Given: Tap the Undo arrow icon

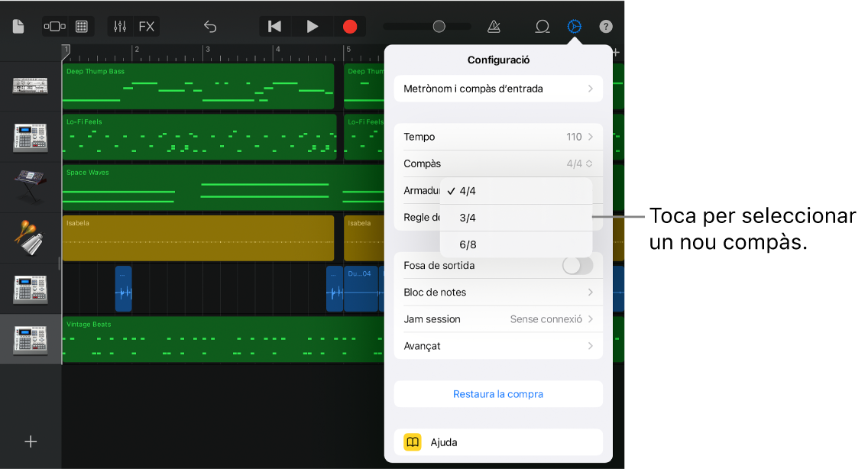Looking at the screenshot, I should click(x=210, y=26).
